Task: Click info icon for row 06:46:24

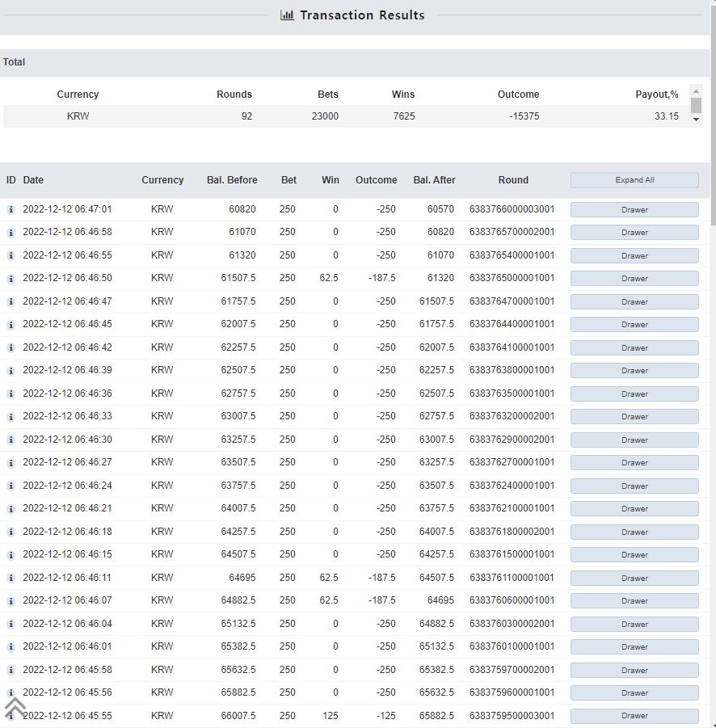Action: [11, 486]
